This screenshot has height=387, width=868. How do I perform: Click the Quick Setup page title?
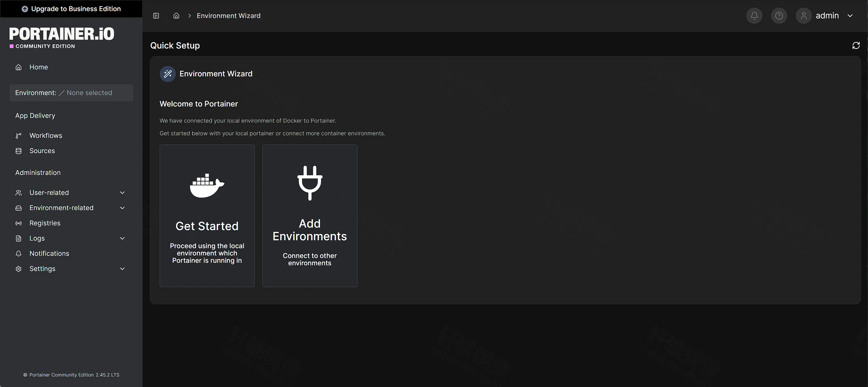click(175, 46)
